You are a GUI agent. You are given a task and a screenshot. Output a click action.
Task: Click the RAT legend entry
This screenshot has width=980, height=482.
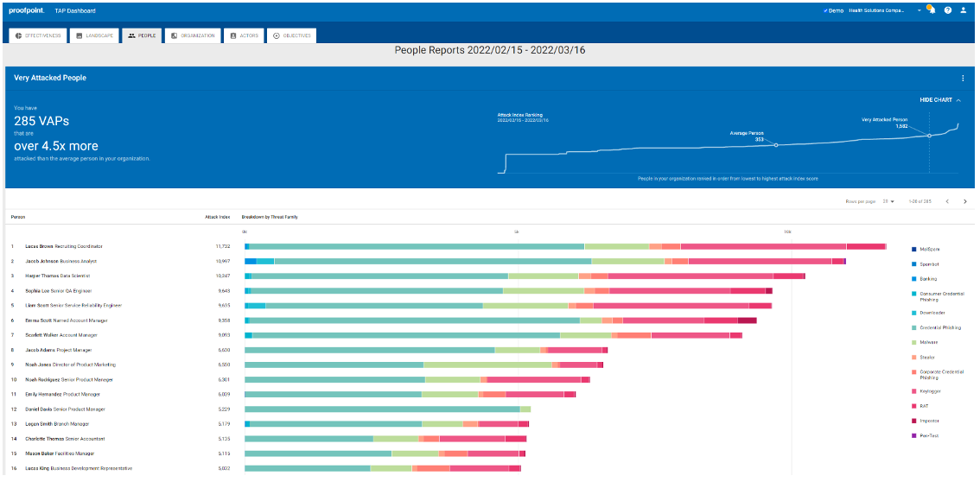(x=920, y=407)
